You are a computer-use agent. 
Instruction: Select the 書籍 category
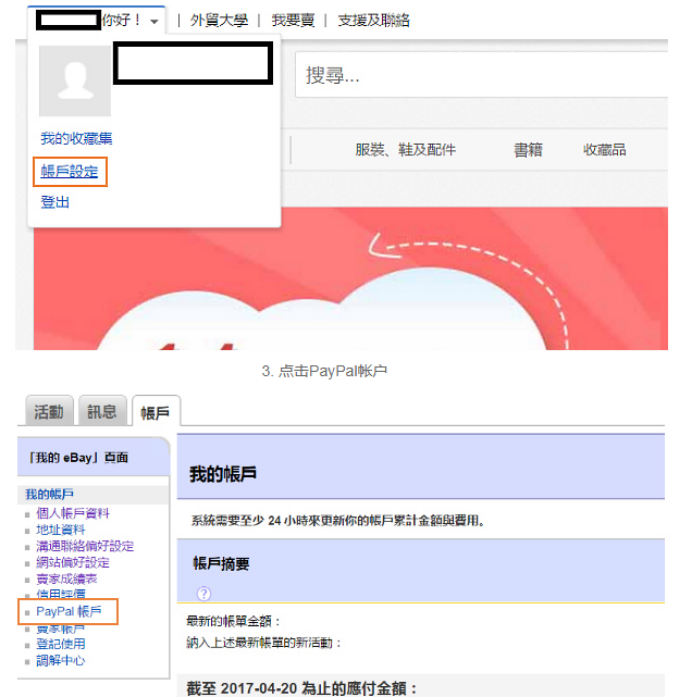[x=528, y=150]
